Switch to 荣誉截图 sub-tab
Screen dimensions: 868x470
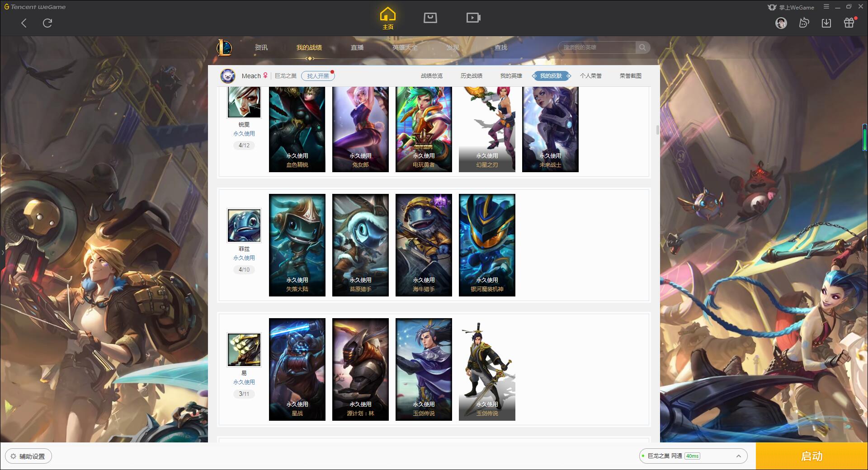click(x=631, y=76)
